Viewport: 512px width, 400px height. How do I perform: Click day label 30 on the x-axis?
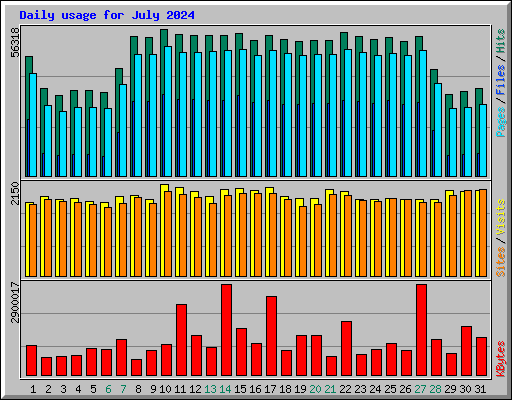pyautogui.click(x=465, y=389)
